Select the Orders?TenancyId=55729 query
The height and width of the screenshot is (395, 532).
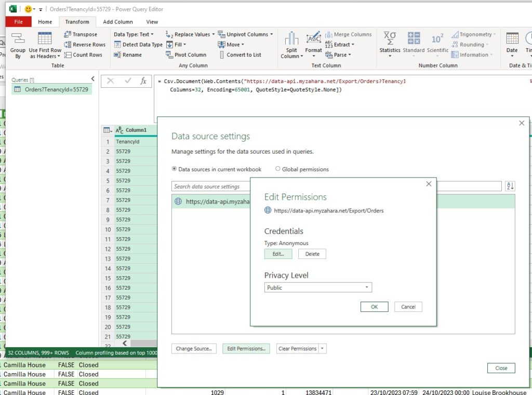(51, 89)
